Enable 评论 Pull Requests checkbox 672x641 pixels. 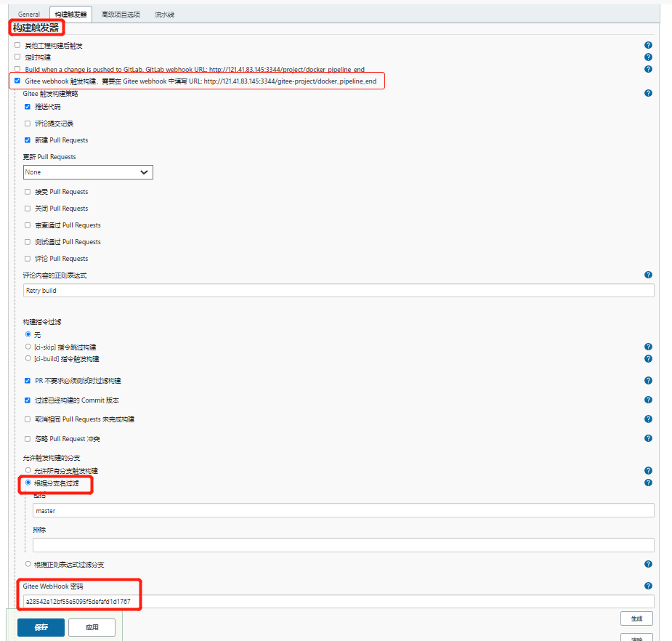pos(28,259)
